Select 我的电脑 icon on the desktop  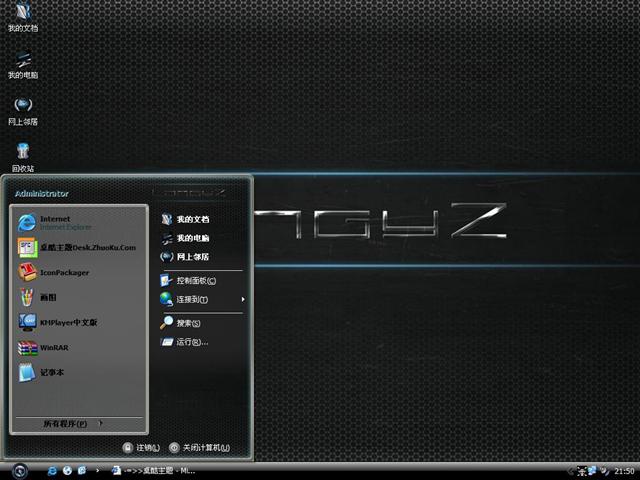pyautogui.click(x=23, y=64)
